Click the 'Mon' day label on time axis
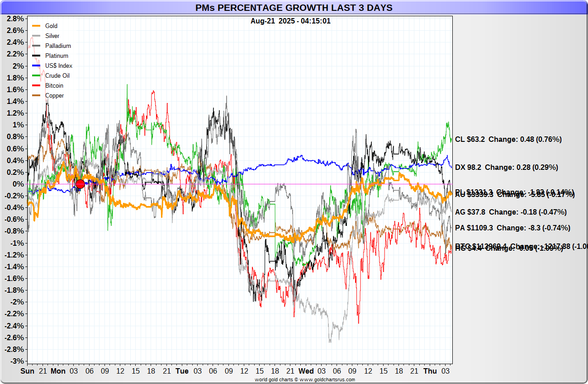Viewport: 588px width, 384px height. [x=58, y=371]
